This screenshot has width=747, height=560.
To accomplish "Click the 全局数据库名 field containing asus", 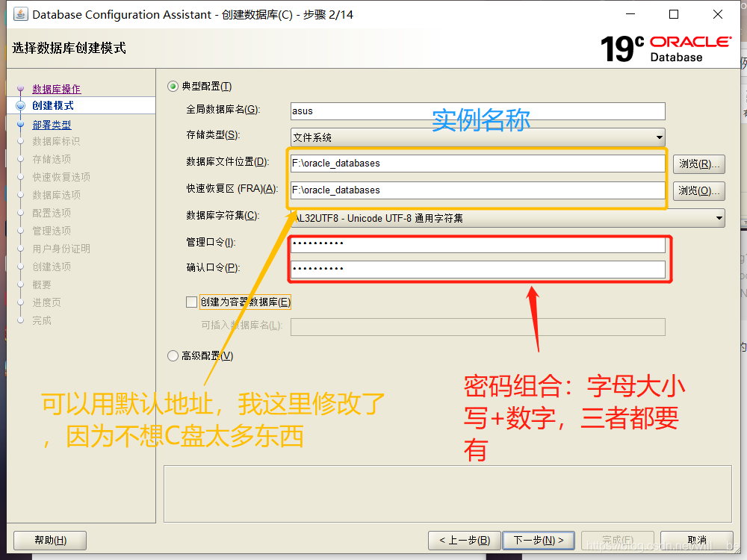I will pos(478,111).
